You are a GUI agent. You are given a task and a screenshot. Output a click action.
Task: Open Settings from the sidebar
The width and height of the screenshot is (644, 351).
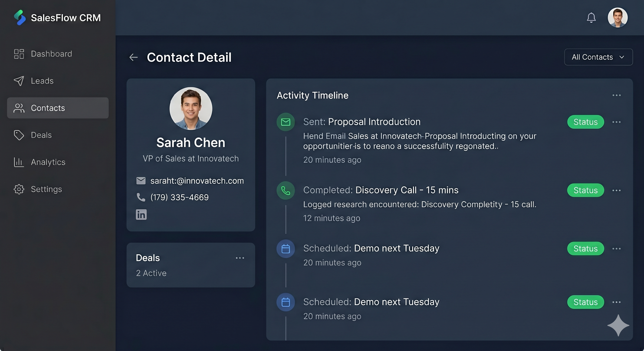pyautogui.click(x=46, y=189)
